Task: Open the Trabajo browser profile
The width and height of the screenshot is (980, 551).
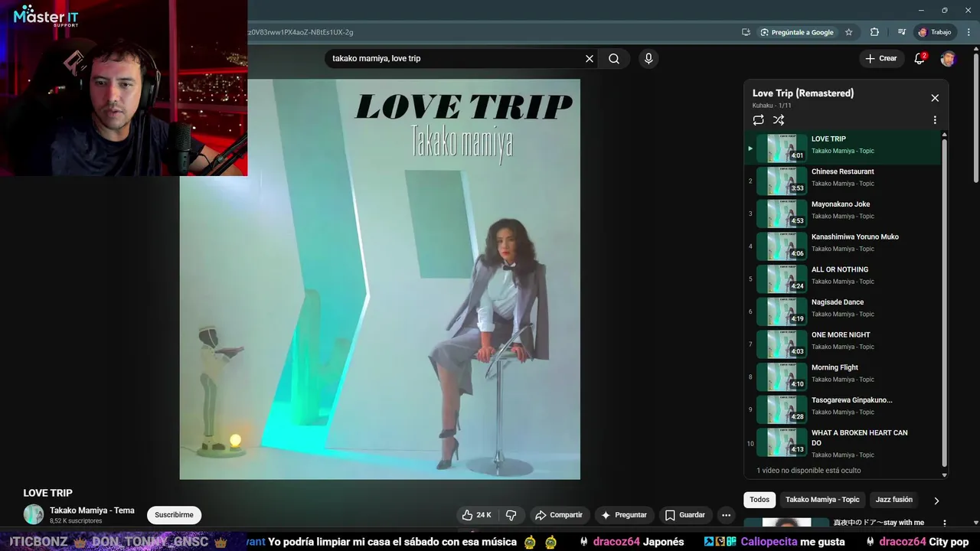Action: 935,32
